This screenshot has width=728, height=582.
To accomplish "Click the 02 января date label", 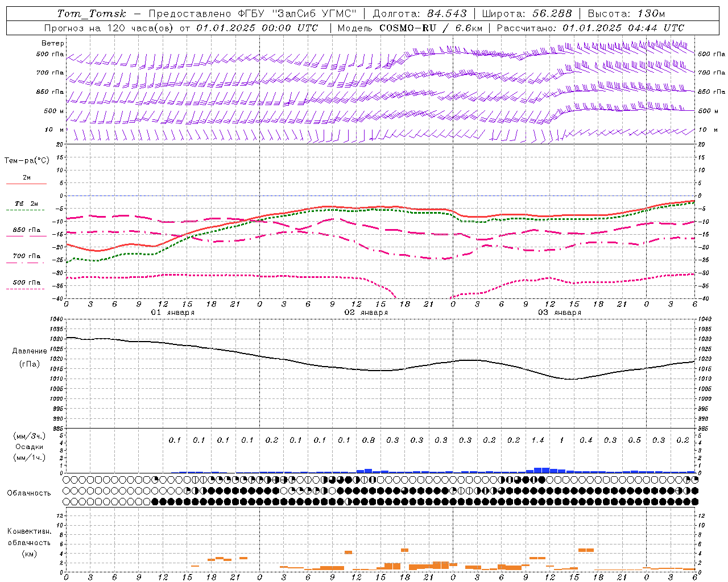I will (x=366, y=313).
